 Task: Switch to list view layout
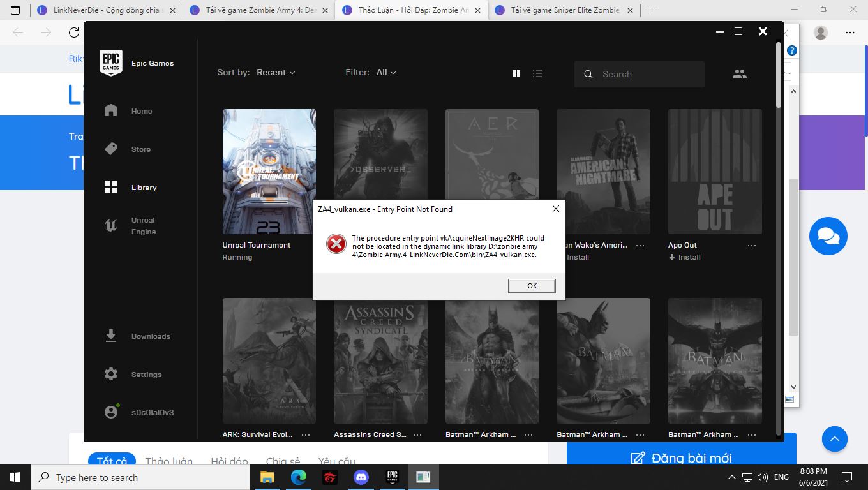pos(537,73)
